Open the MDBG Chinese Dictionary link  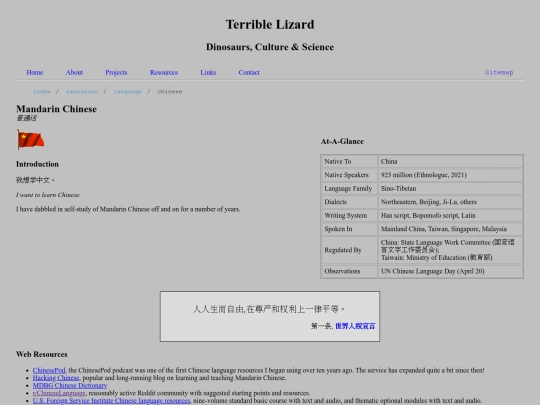click(70, 385)
